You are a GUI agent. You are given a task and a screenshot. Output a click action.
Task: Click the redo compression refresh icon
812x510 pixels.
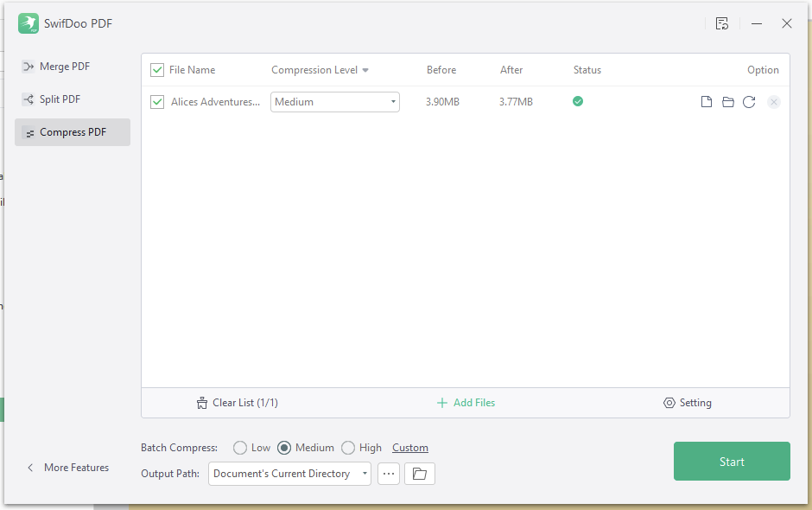pos(749,102)
